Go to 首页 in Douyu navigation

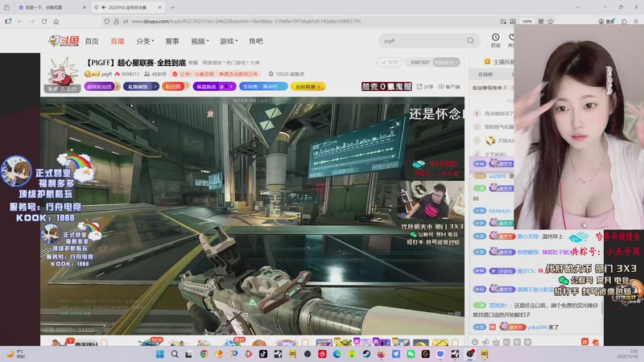point(92,41)
